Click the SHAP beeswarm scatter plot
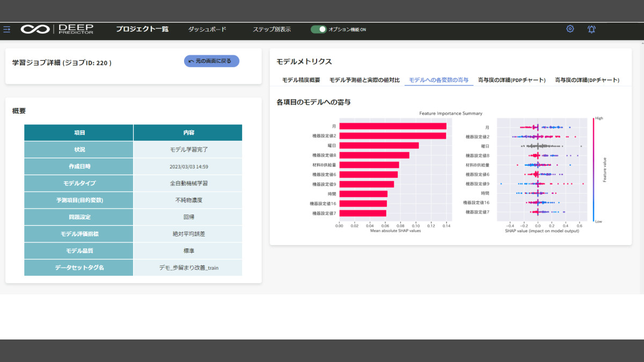 [x=541, y=169]
